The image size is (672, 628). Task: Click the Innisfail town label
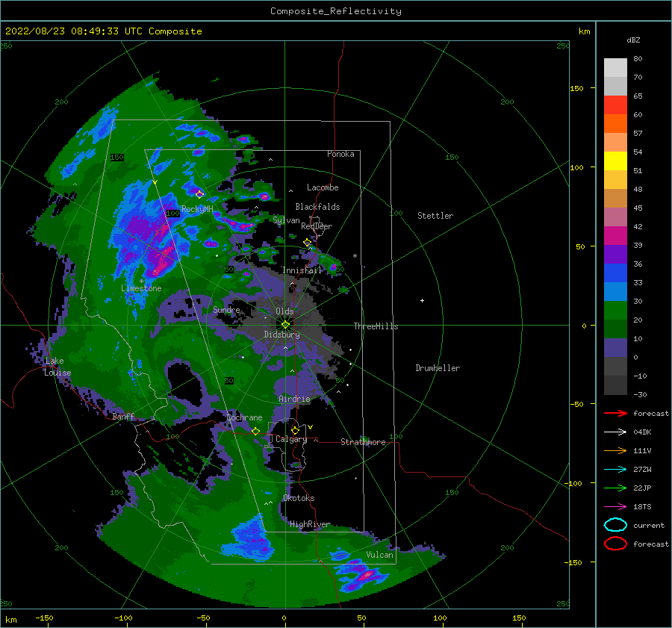[x=302, y=270]
